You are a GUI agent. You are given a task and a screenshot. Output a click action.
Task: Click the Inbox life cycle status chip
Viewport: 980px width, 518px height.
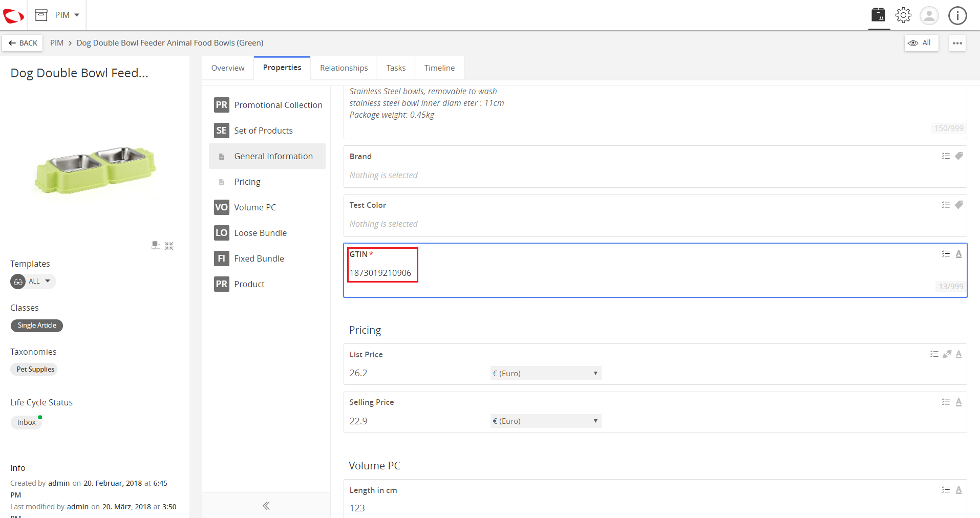coord(26,422)
